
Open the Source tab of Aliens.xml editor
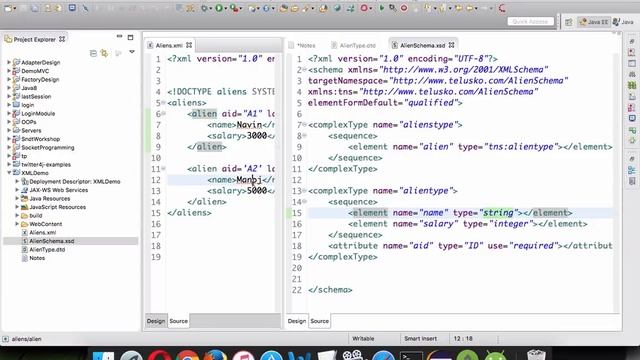coord(178,321)
